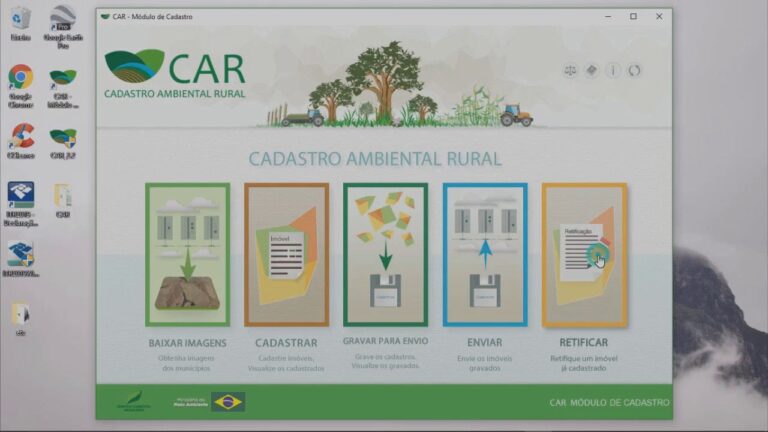Click the Serviço Florestal logo in footer
Screen dimensions: 768x432
click(134, 402)
